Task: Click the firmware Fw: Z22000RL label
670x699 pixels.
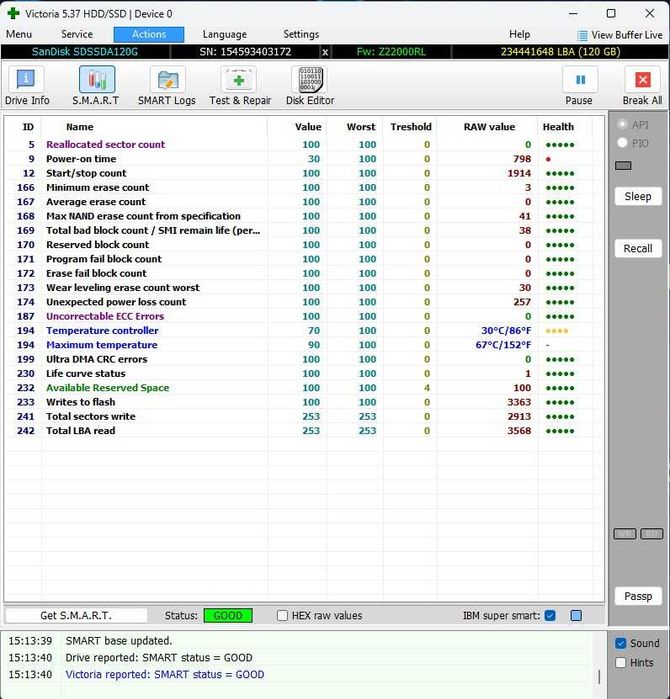Action: 391,52
